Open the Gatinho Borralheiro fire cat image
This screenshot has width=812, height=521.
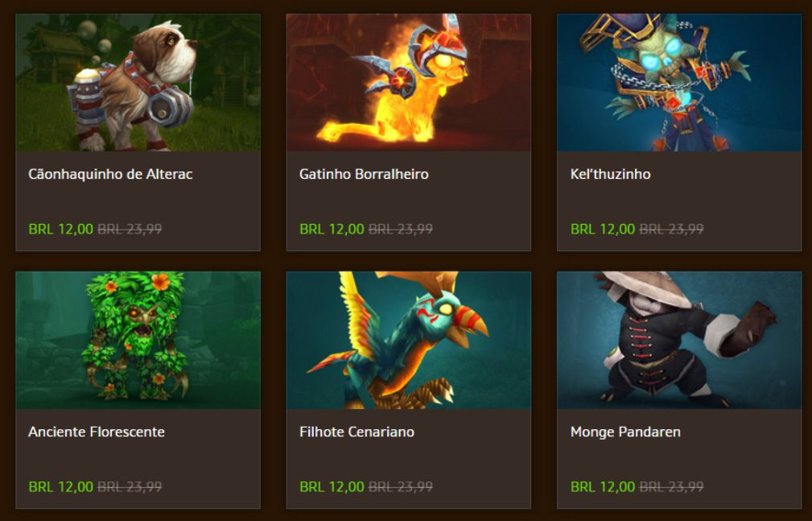(409, 83)
